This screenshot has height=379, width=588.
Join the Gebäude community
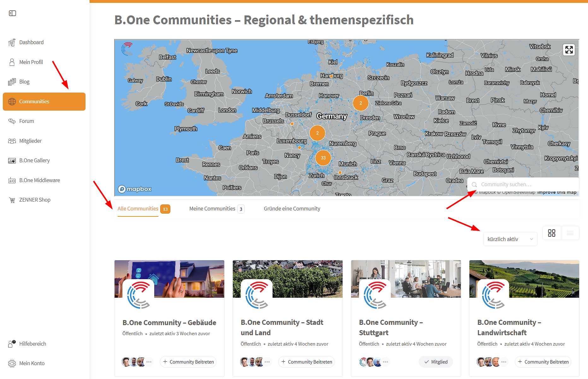188,362
